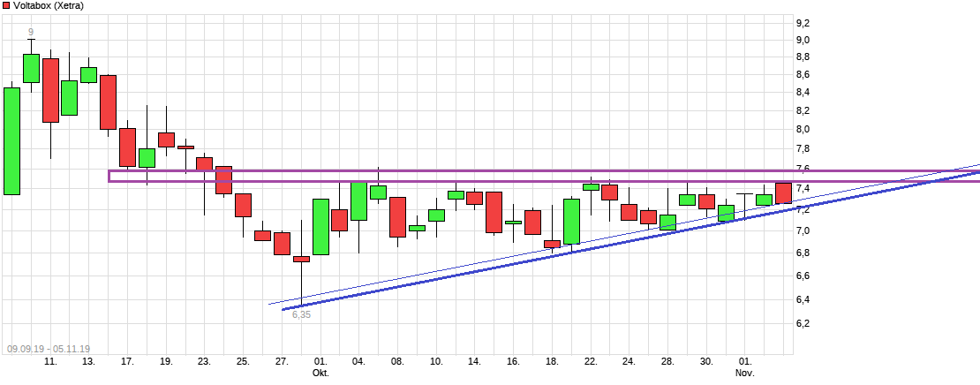This screenshot has height=385, width=980.
Task: Click the 09.09.19 - 05.11.19 date range
Action: pyautogui.click(x=49, y=349)
